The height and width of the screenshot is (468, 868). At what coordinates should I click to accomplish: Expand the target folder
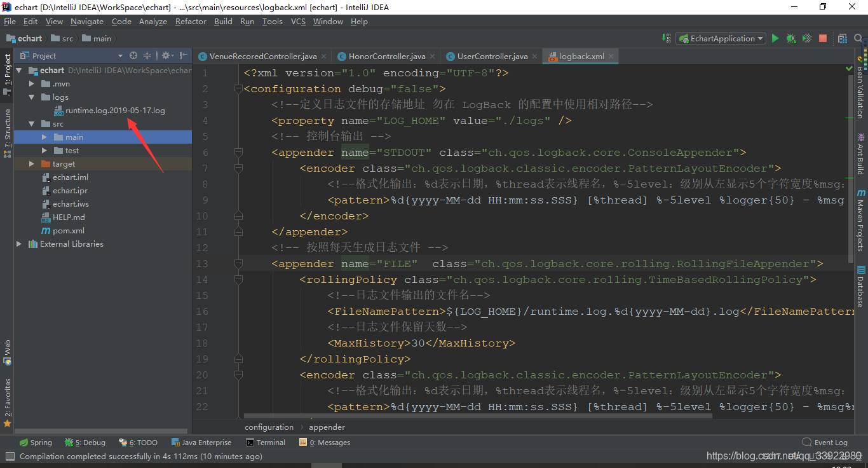32,164
